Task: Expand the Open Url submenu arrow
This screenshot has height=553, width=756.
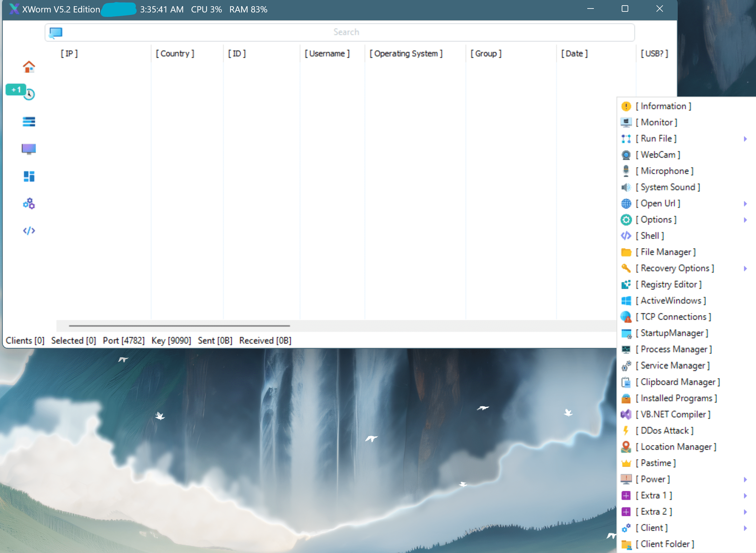Action: click(x=745, y=204)
